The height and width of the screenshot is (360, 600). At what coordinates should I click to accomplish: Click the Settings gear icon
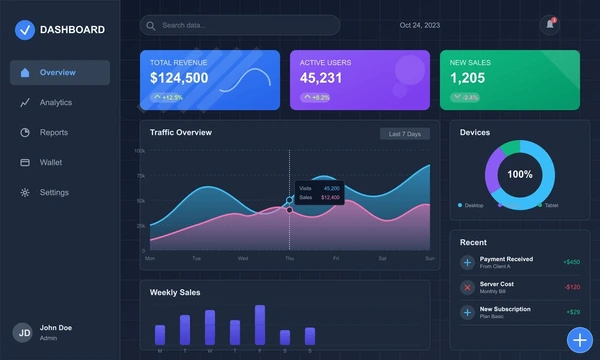click(x=25, y=192)
